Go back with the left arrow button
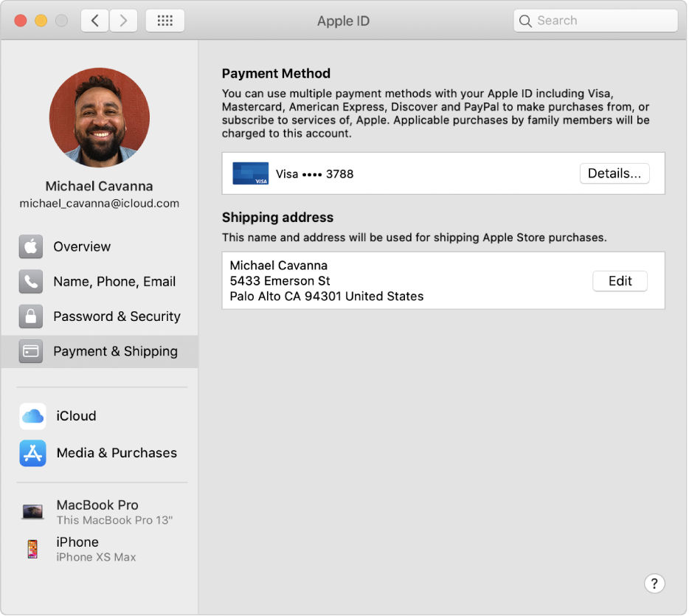Image resolution: width=689 pixels, height=616 pixels. pyautogui.click(x=94, y=21)
